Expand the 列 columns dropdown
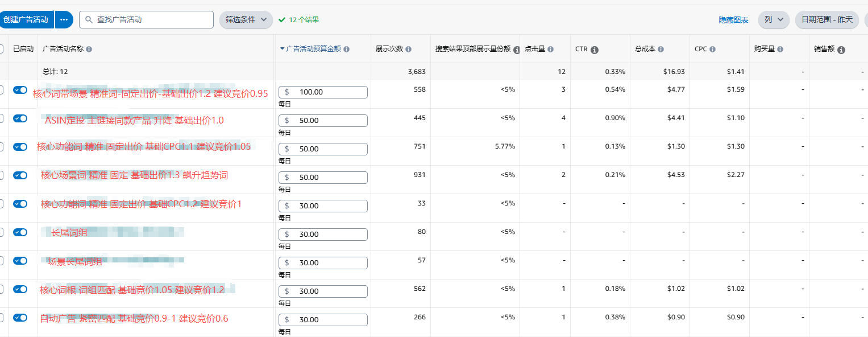868x337 pixels. pyautogui.click(x=773, y=20)
